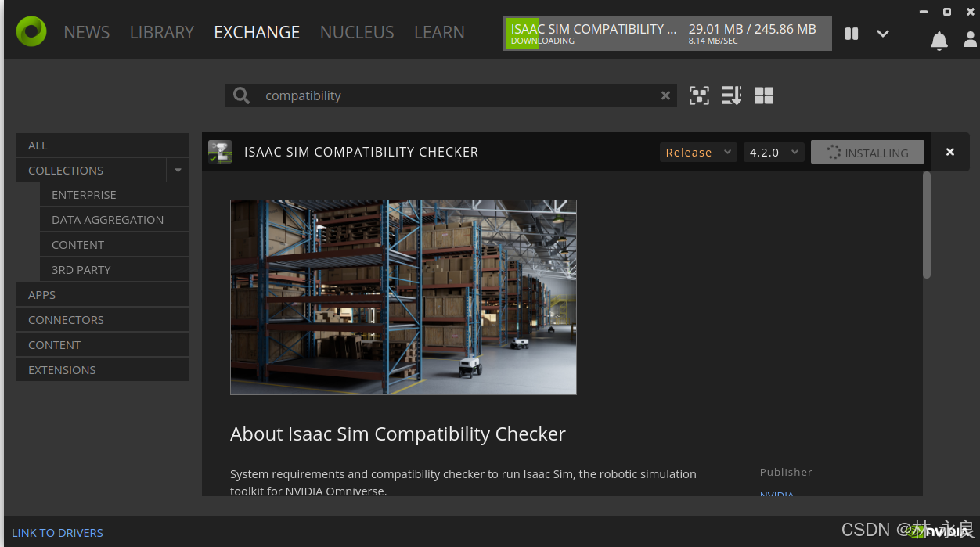980x547 pixels.
Task: Click the search magnifier icon
Action: click(241, 95)
